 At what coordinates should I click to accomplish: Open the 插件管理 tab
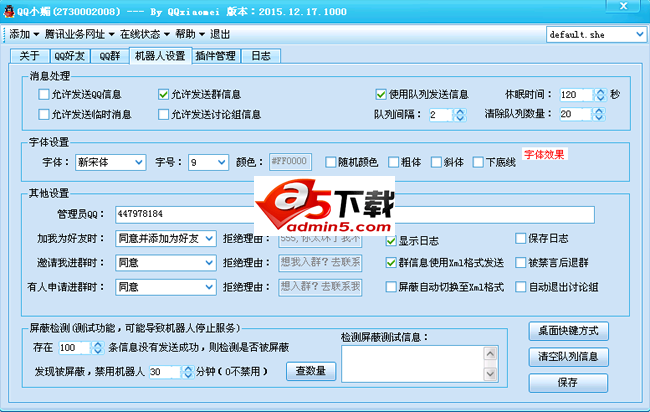point(216,56)
